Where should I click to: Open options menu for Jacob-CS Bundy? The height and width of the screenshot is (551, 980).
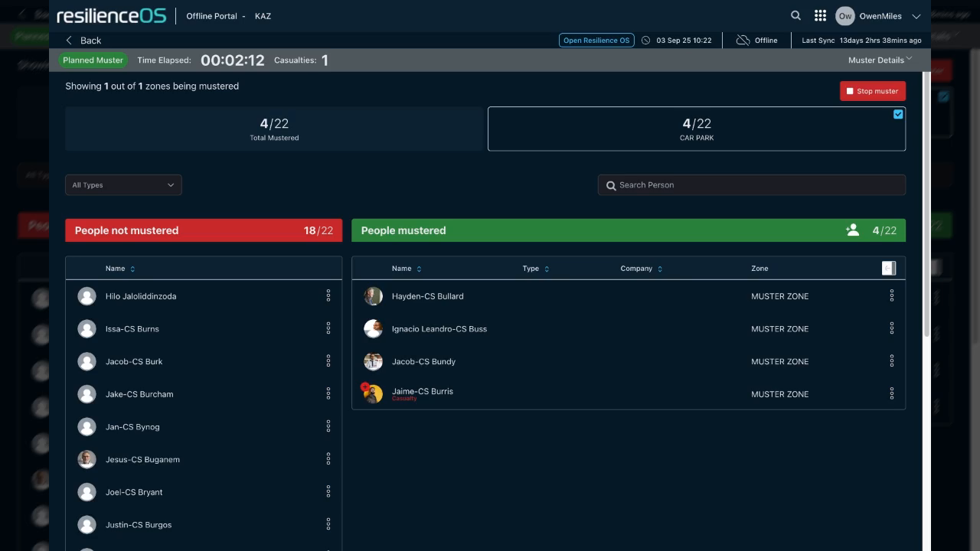coord(892,361)
